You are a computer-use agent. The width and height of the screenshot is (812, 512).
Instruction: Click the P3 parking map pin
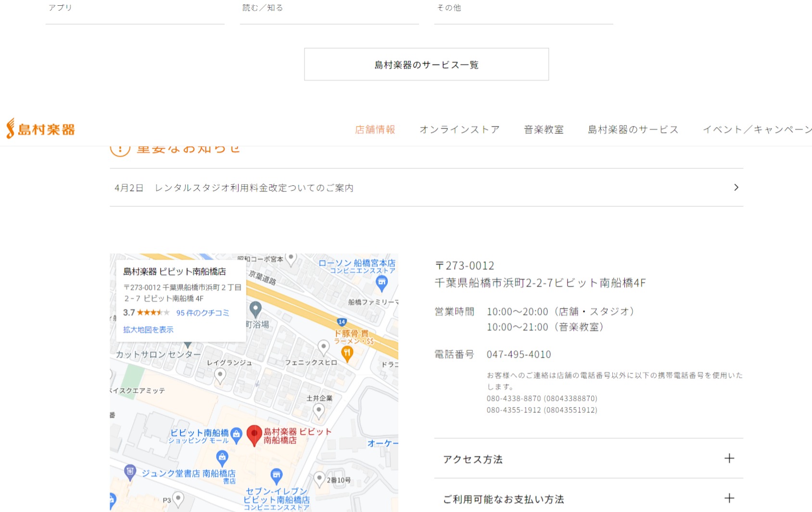pyautogui.click(x=178, y=499)
